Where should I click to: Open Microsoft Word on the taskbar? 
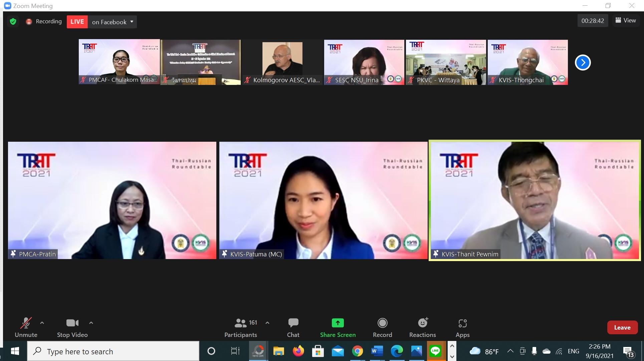(377, 351)
